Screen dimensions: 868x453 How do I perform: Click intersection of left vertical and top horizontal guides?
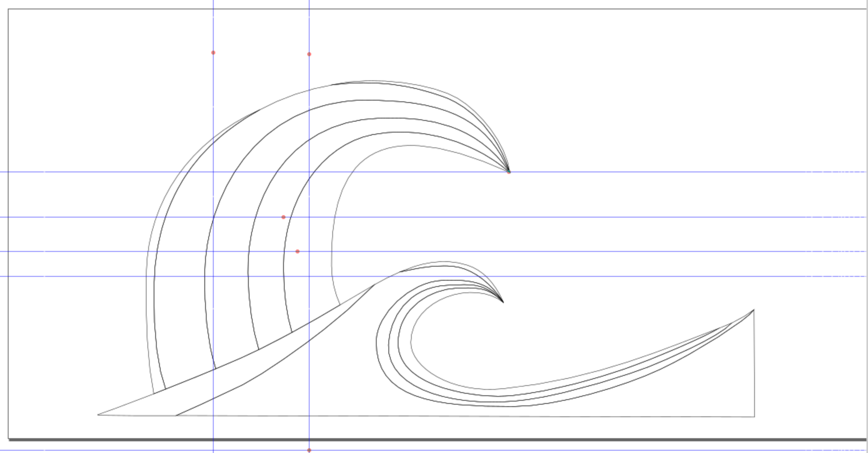[213, 172]
